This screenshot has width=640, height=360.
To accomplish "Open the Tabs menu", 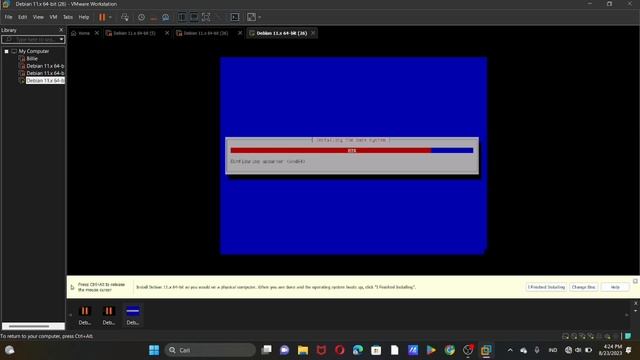I will [68, 17].
